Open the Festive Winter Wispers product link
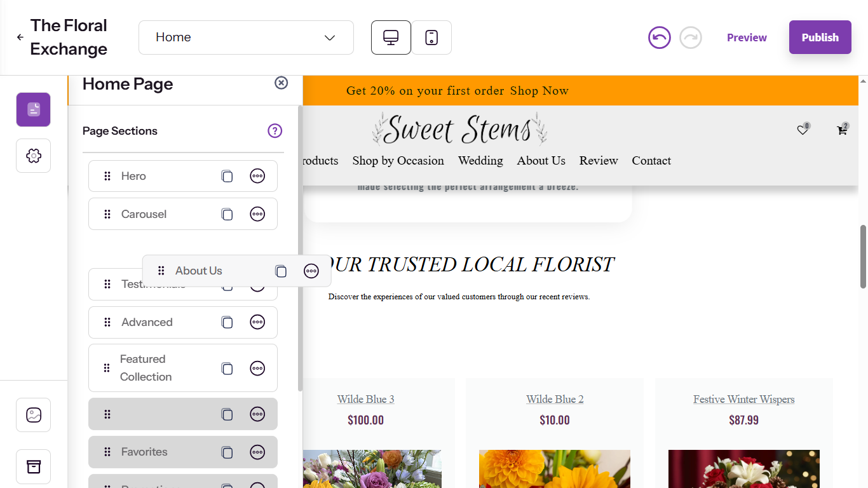Image resolution: width=868 pixels, height=488 pixels. click(744, 399)
